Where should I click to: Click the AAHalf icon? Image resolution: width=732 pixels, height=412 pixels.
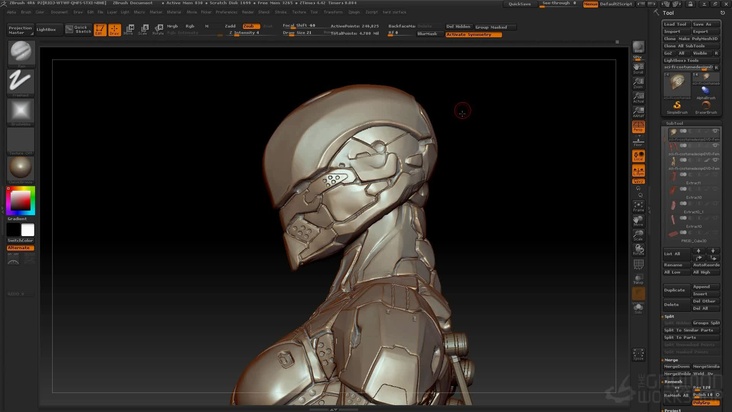(638, 112)
